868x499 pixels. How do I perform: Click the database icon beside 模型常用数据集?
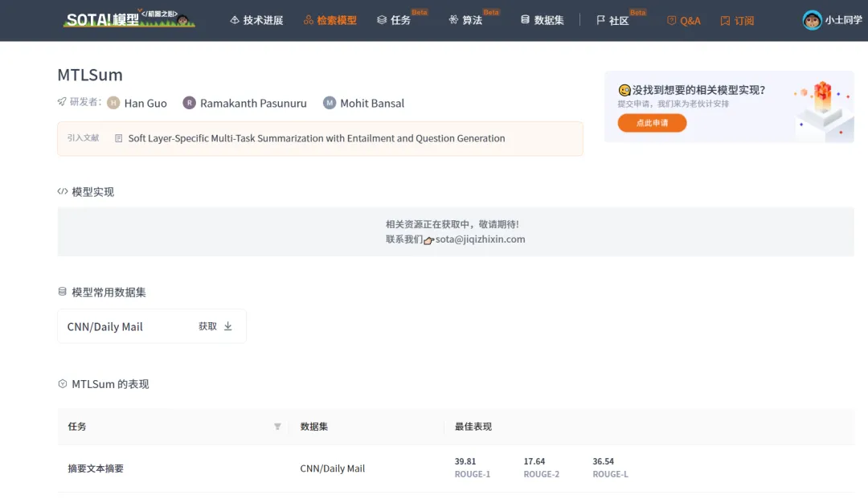(x=62, y=292)
